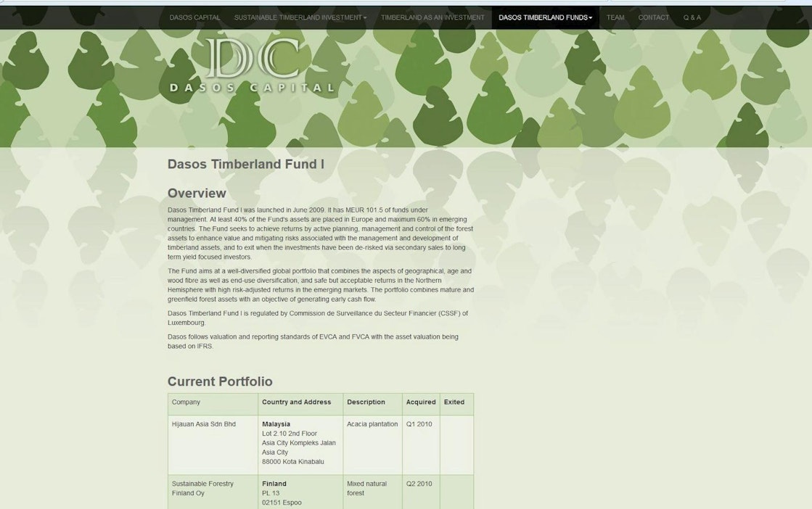Click the Q1 2010 acquired cell

pyautogui.click(x=419, y=424)
